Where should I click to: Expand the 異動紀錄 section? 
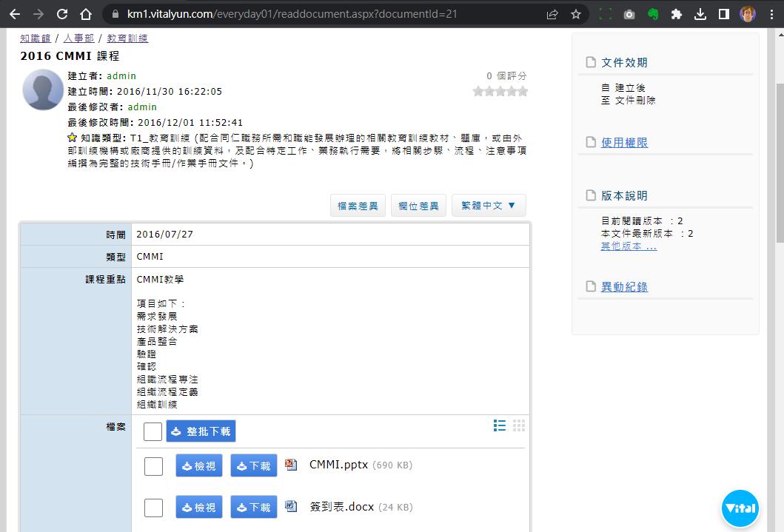[x=624, y=286]
